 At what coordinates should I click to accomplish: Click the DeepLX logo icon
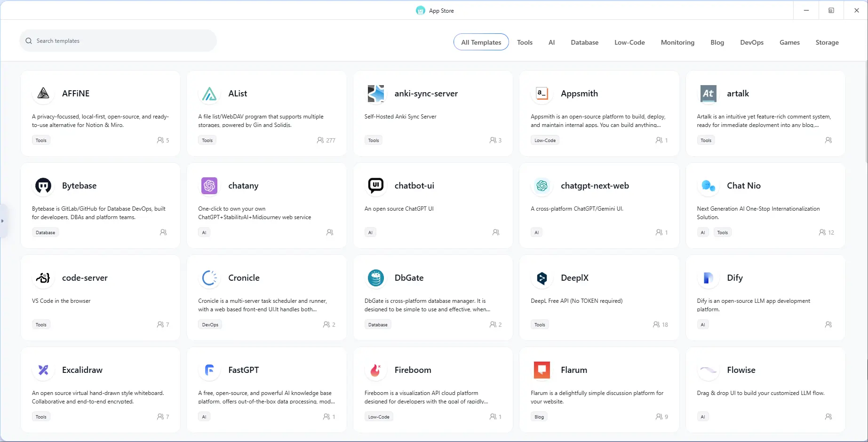click(542, 278)
